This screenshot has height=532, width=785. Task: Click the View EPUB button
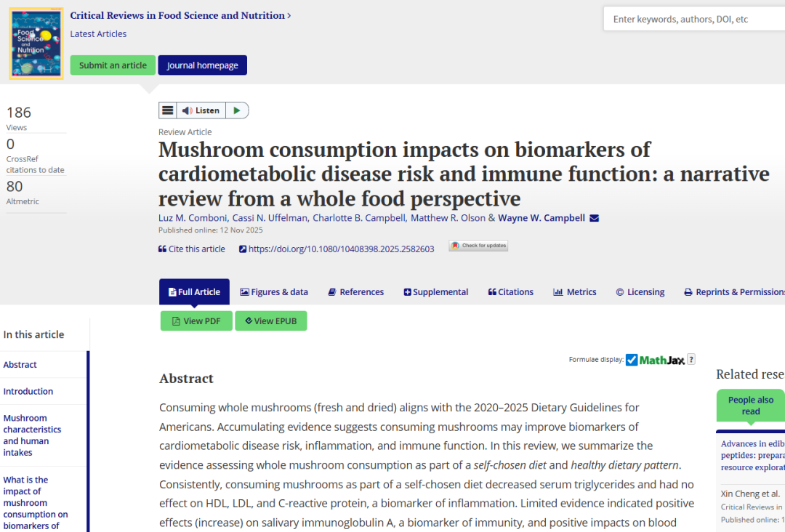point(270,321)
